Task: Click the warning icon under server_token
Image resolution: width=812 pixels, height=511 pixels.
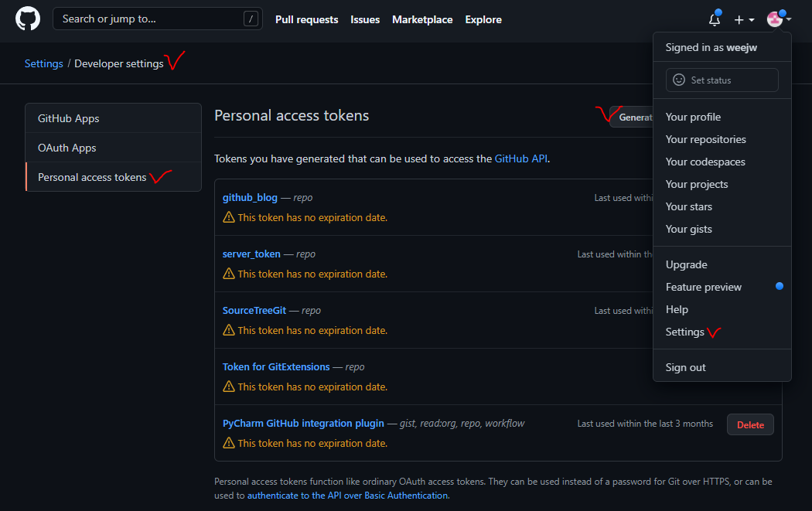Action: [228, 274]
